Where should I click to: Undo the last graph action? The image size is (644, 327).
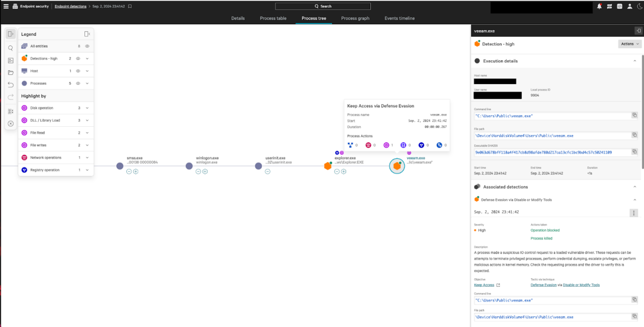click(11, 85)
